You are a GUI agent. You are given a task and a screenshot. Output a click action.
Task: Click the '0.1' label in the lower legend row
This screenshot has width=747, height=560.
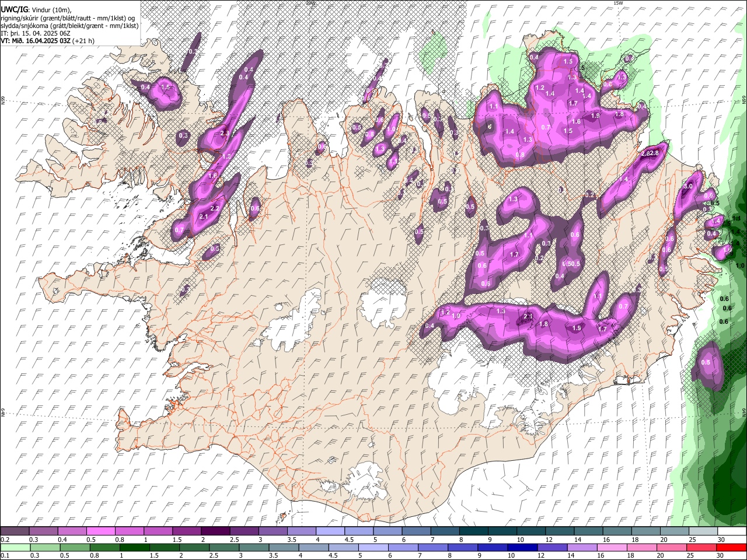point(5,556)
